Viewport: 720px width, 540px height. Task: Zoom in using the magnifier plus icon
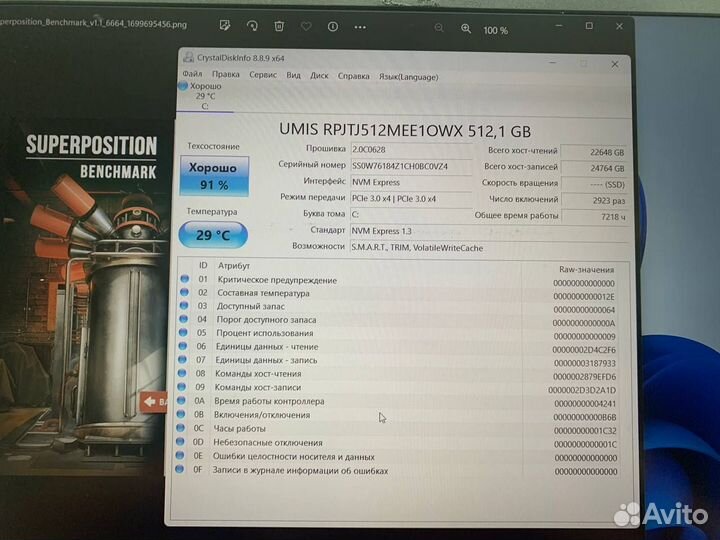point(466,29)
